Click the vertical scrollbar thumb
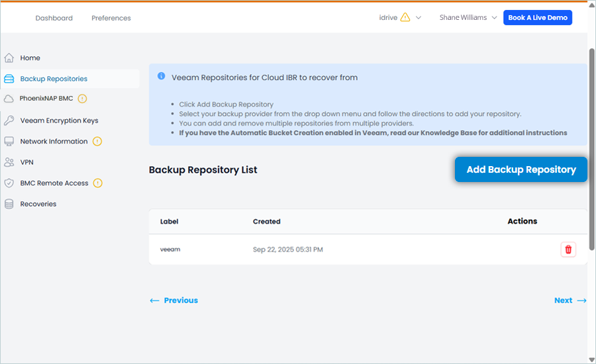This screenshot has width=596, height=364. 592,150
